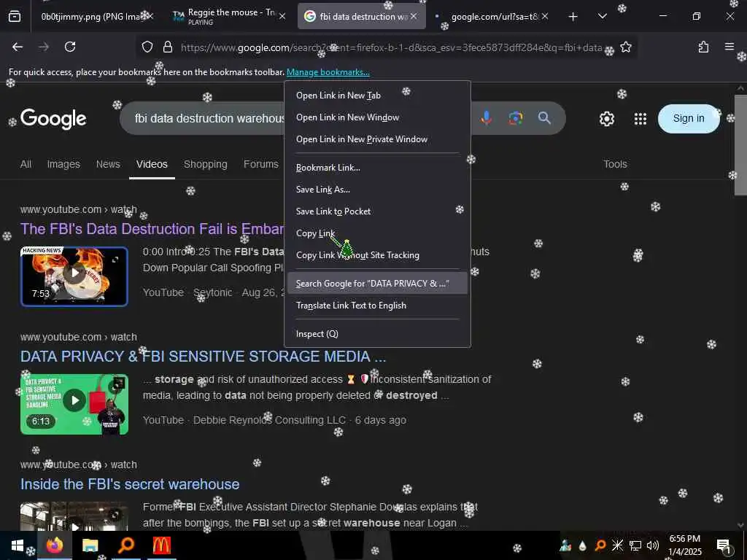Switch to the Forums results tab

[x=260, y=164]
